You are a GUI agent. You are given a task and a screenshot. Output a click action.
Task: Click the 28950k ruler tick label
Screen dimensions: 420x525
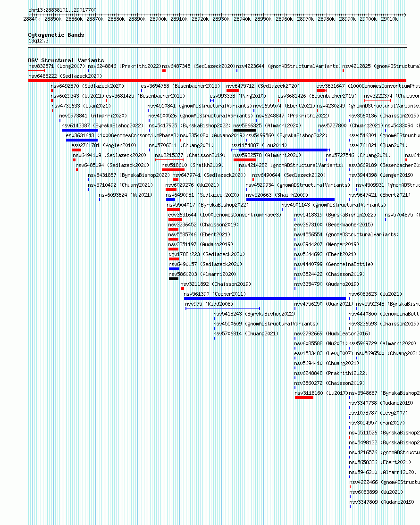tap(263, 19)
